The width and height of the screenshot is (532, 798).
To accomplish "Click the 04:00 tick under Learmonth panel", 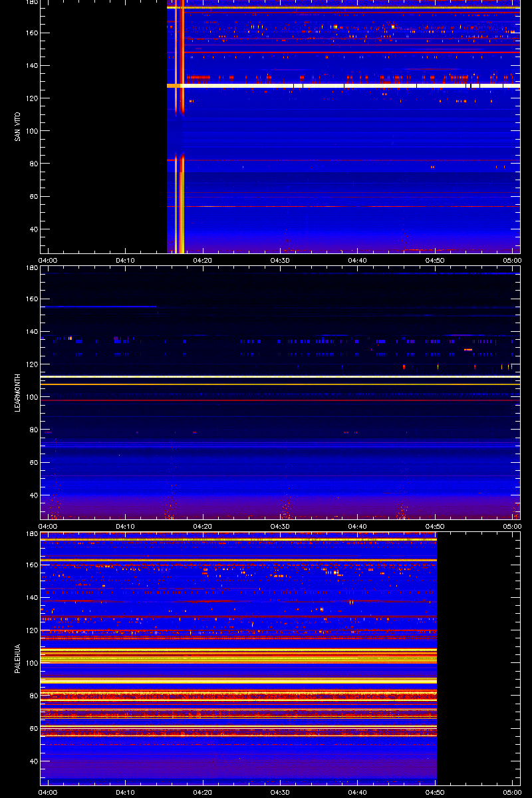I will click(48, 526).
